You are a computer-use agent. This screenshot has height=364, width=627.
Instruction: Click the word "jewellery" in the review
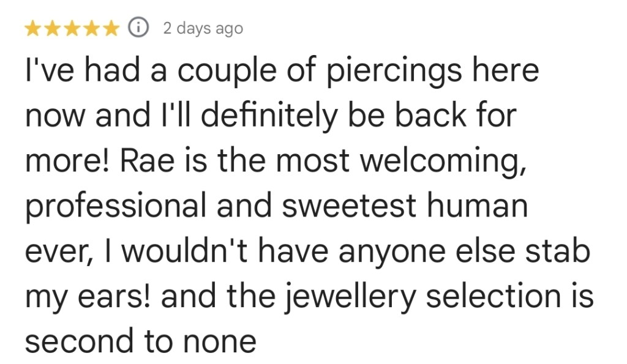(355, 295)
